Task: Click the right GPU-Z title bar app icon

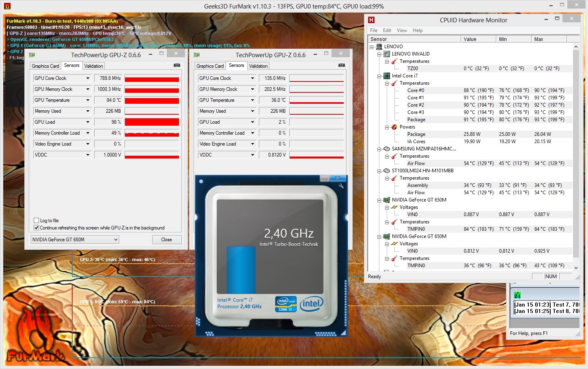Action: pyautogui.click(x=197, y=55)
